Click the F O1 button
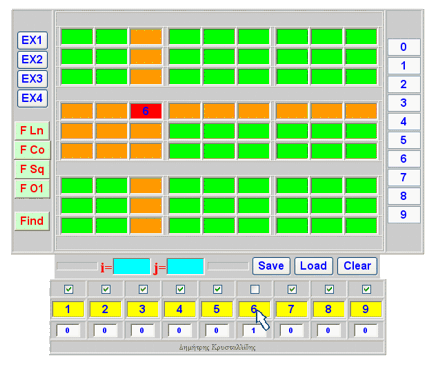 [32, 188]
